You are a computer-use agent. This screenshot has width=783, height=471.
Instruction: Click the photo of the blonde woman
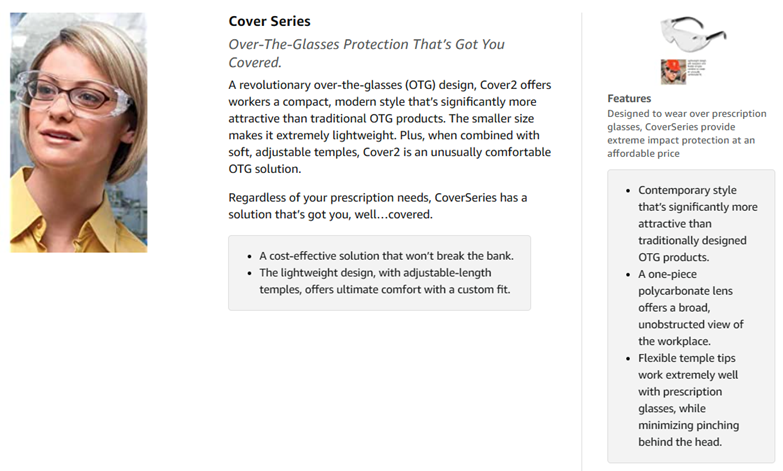click(78, 132)
